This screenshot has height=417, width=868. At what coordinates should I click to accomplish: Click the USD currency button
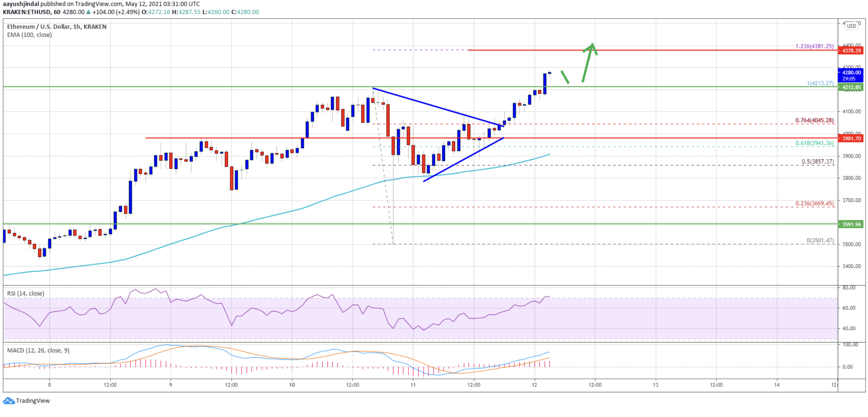851,26
